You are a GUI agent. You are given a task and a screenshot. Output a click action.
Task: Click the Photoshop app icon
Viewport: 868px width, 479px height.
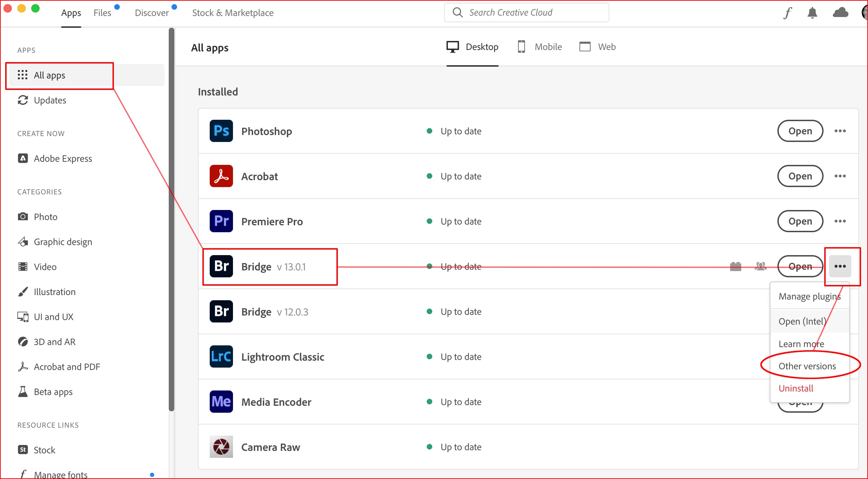pos(221,131)
